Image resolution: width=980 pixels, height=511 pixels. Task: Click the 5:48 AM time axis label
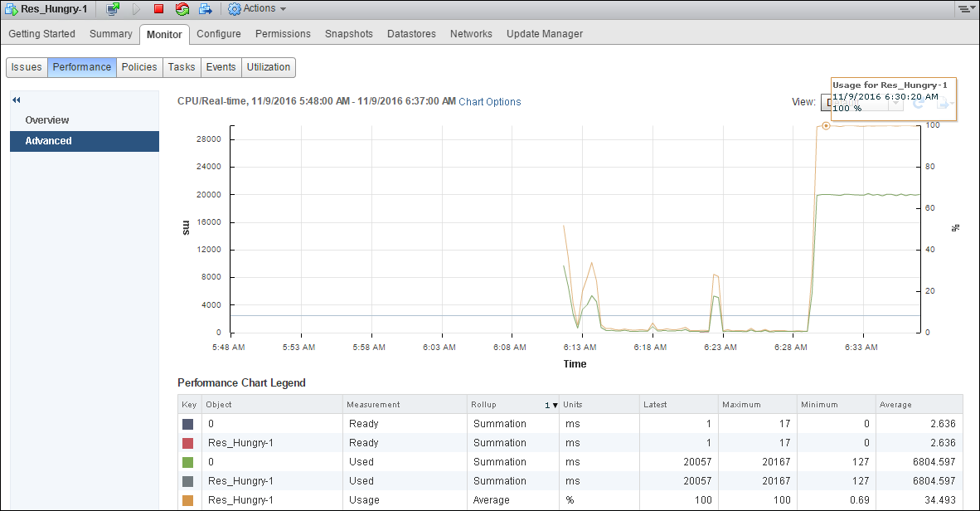point(229,347)
